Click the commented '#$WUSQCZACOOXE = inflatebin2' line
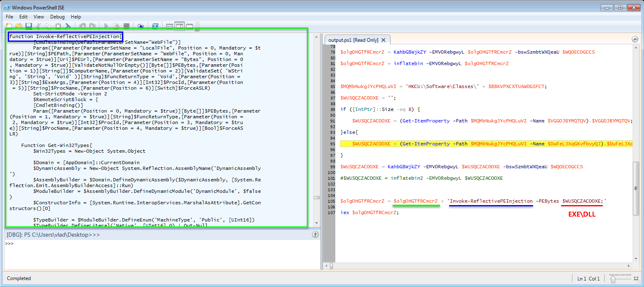 click(422, 178)
